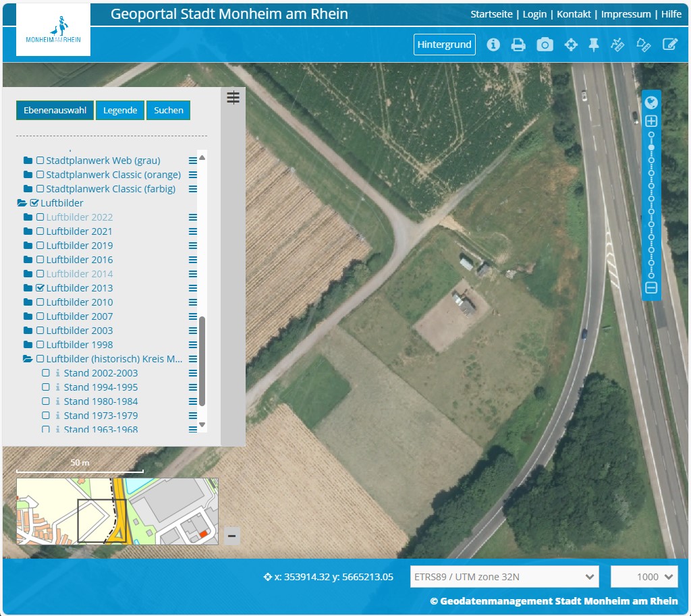
Task: Open layer menu for Stand 2002-2003
Action: pyautogui.click(x=192, y=373)
